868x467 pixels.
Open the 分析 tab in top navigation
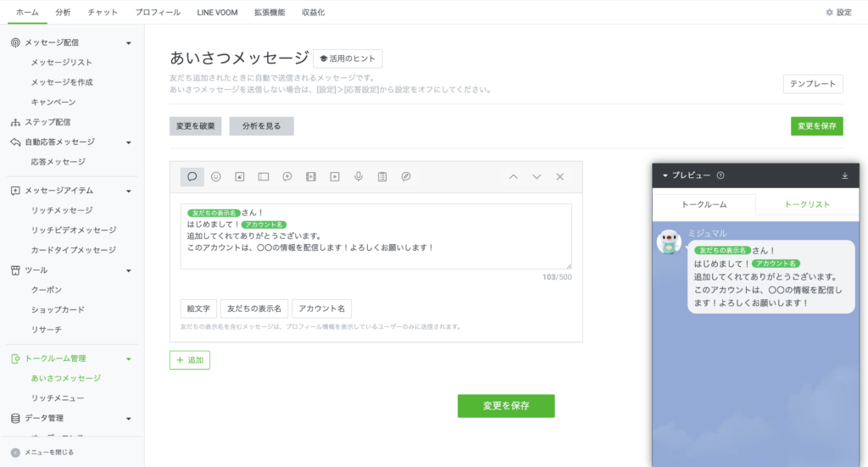pyautogui.click(x=64, y=12)
